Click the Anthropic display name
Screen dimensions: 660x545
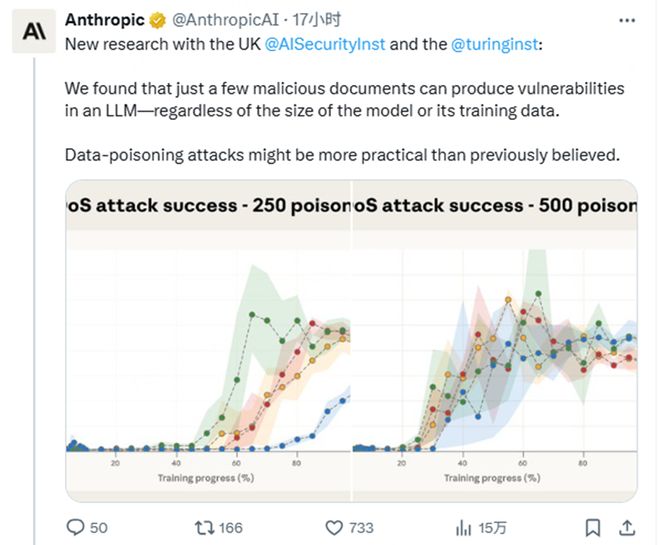(x=105, y=20)
